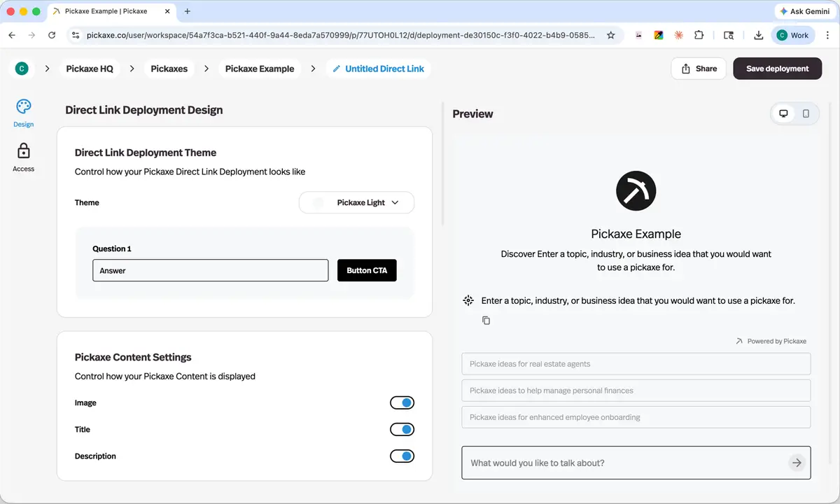Click the Share upload icon

tap(685, 69)
